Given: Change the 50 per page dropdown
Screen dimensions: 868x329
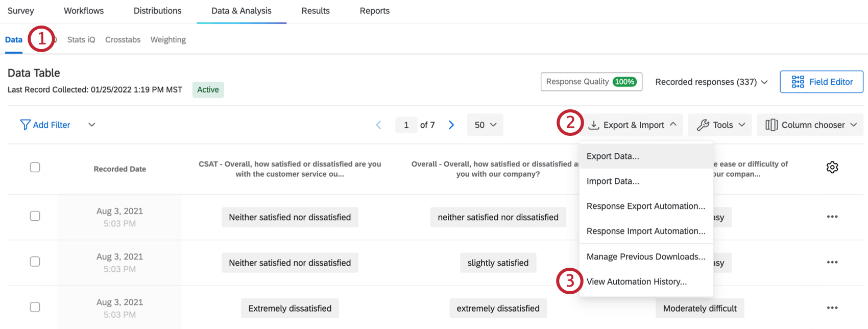Looking at the screenshot, I should [x=485, y=125].
